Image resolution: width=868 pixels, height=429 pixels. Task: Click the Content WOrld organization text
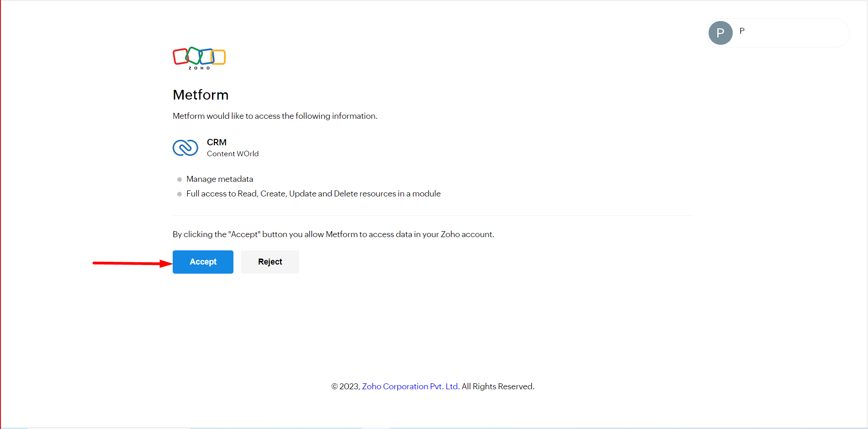[x=233, y=154]
